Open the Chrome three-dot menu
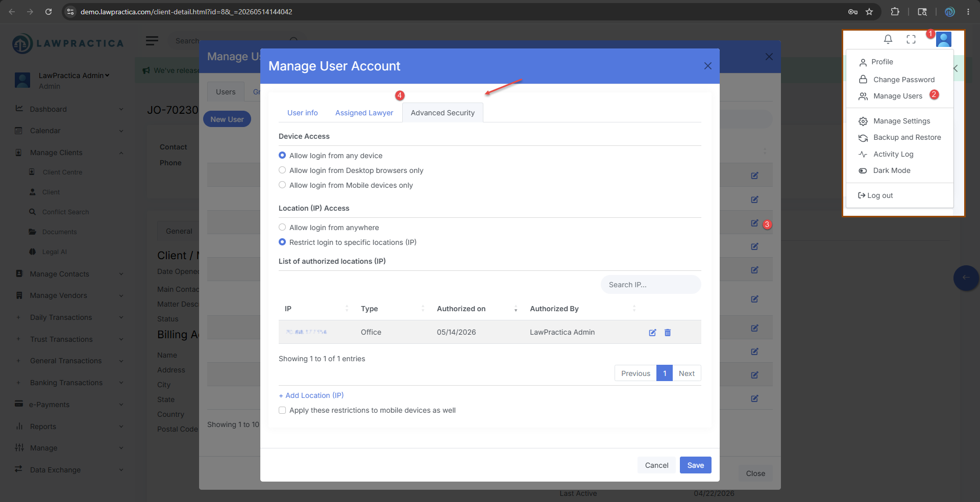 coord(968,11)
